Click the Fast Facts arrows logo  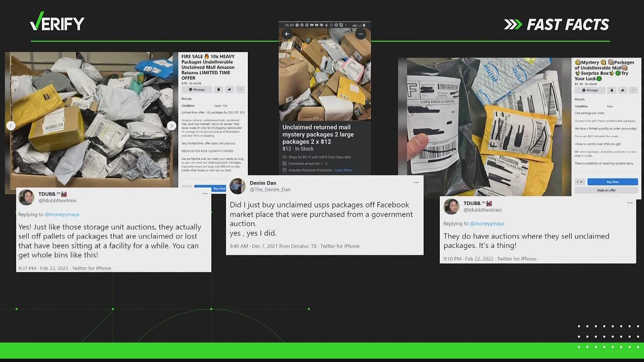(513, 24)
